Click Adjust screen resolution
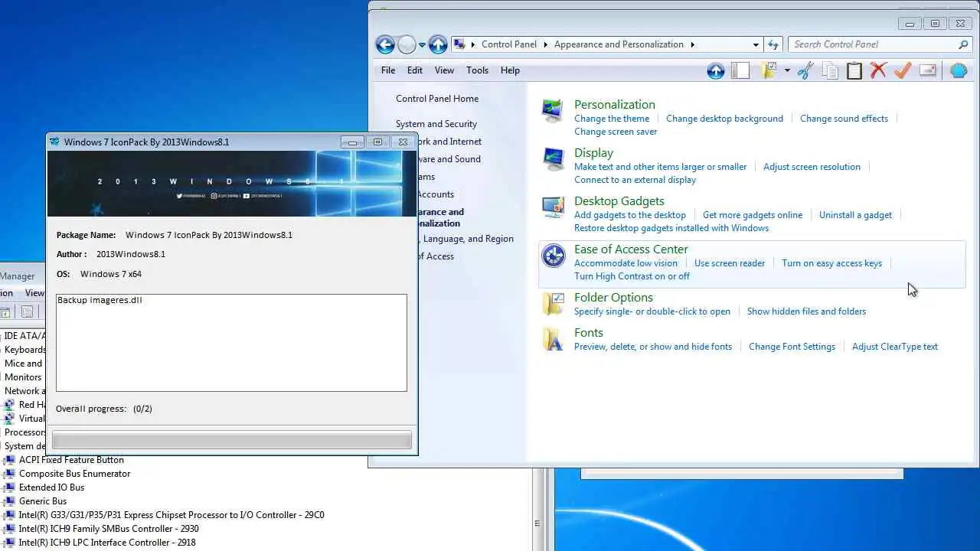The width and height of the screenshot is (980, 551). (812, 167)
